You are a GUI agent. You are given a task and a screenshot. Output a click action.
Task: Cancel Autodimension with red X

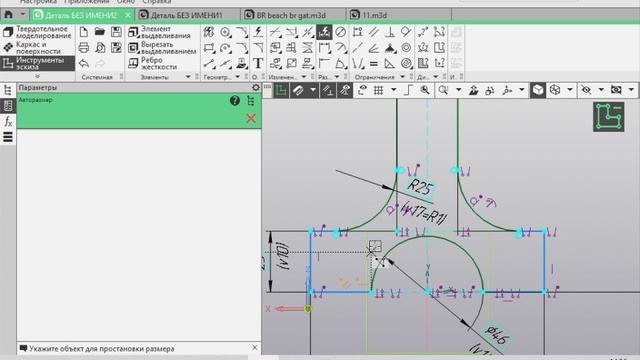[x=251, y=118]
